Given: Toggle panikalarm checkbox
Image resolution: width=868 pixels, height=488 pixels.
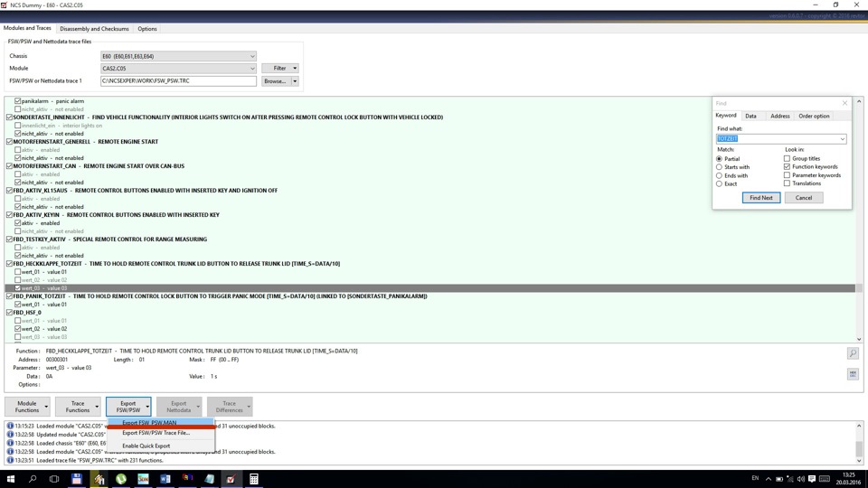Looking at the screenshot, I should (x=18, y=100).
